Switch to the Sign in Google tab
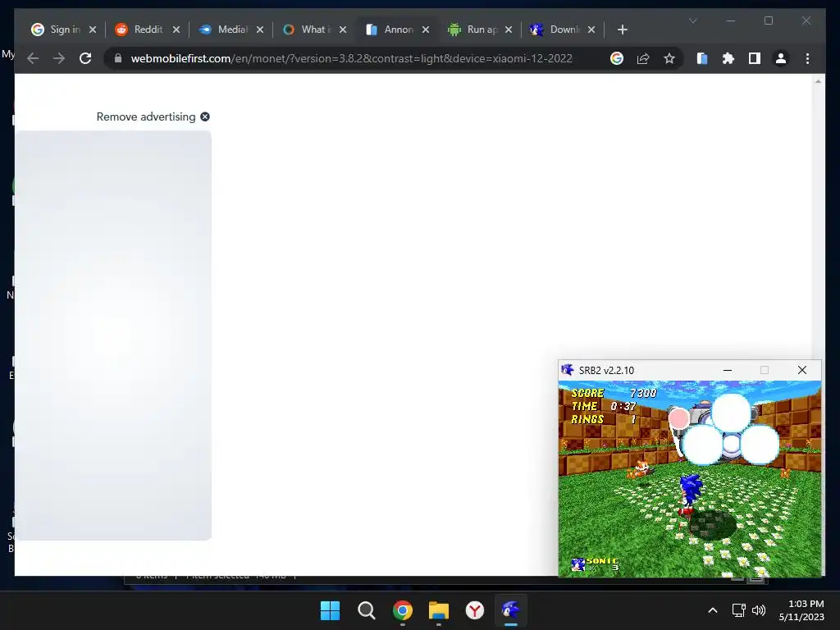 click(56, 30)
